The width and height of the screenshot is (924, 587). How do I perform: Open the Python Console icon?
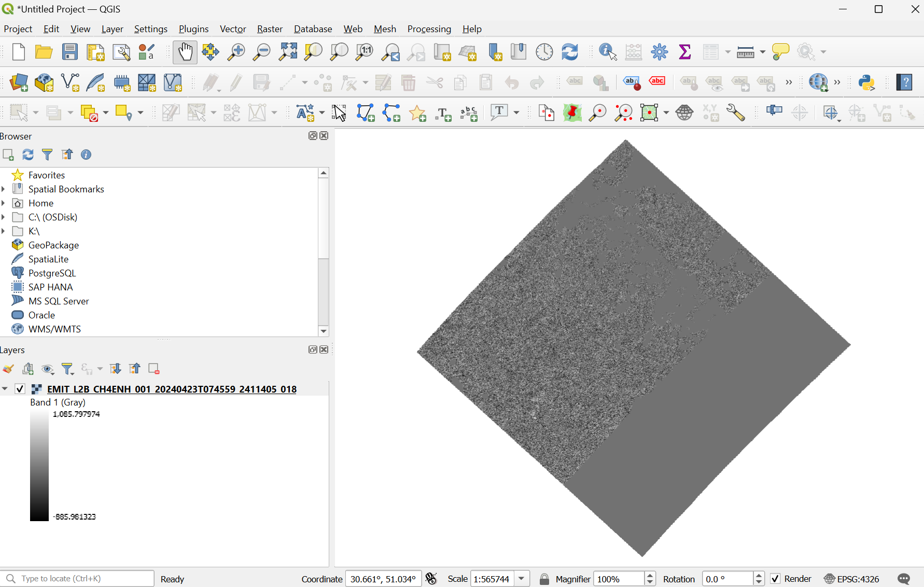(866, 82)
